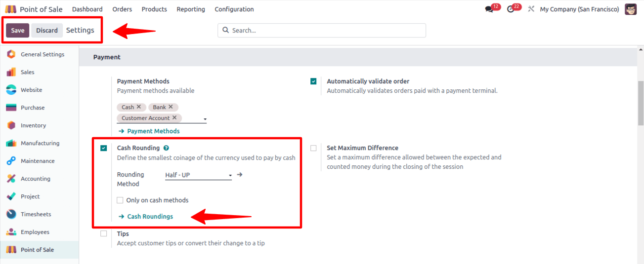The height and width of the screenshot is (264, 644).
Task: Click the search magnifier icon
Action: coord(226,30)
